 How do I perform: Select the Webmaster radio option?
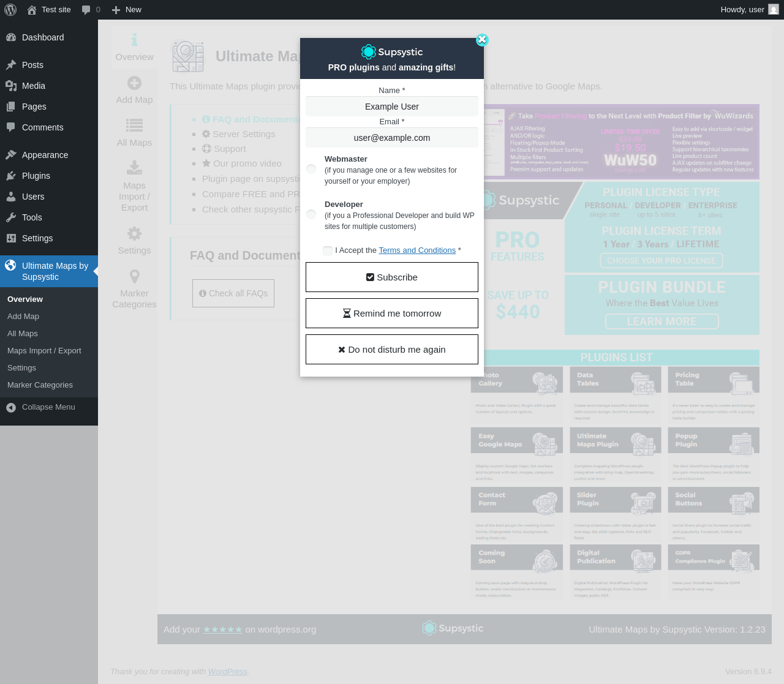pyautogui.click(x=311, y=169)
